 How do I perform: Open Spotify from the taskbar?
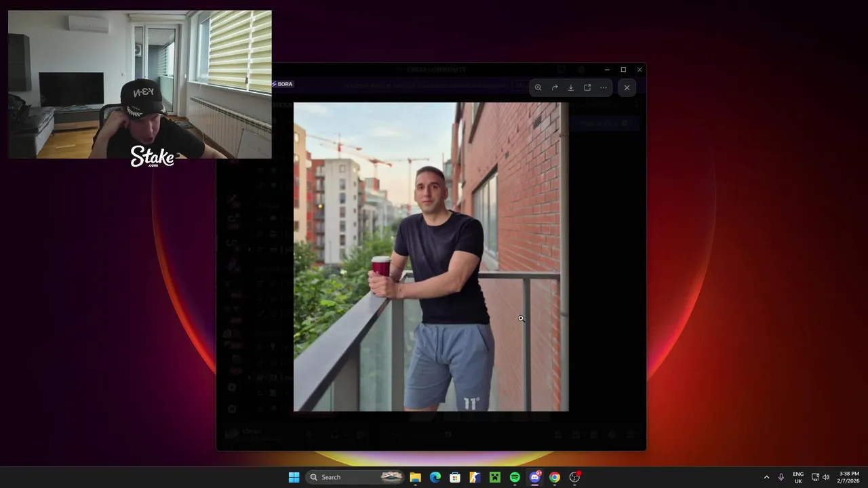coord(515,477)
